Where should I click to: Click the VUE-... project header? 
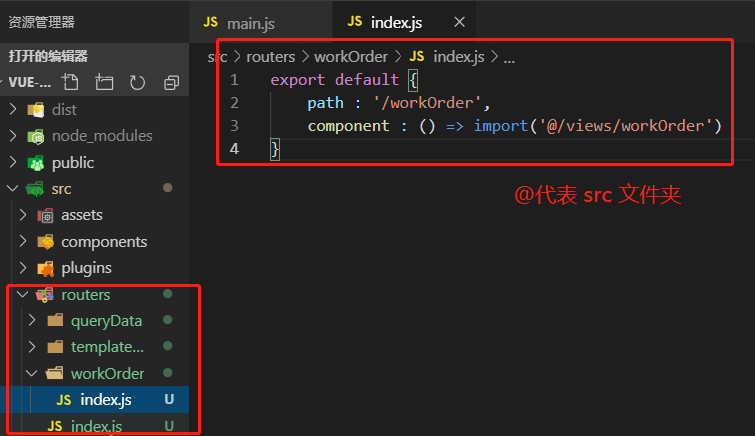tap(30, 82)
